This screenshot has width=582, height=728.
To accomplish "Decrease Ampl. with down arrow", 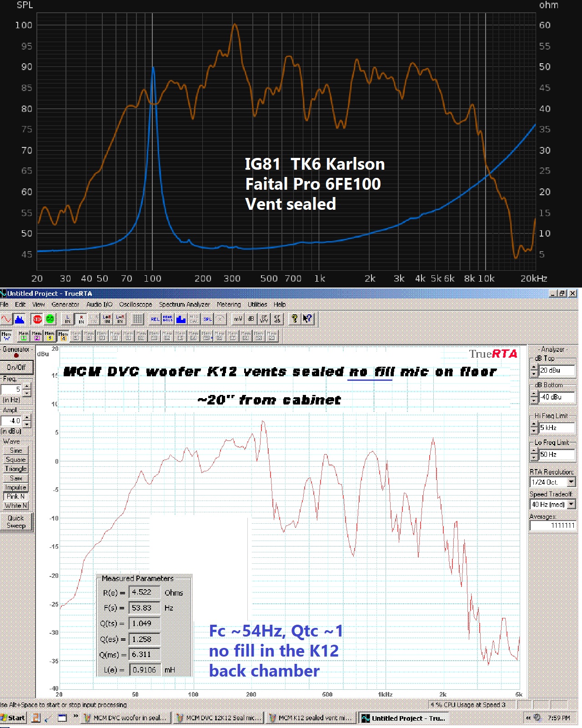I will tap(27, 424).
